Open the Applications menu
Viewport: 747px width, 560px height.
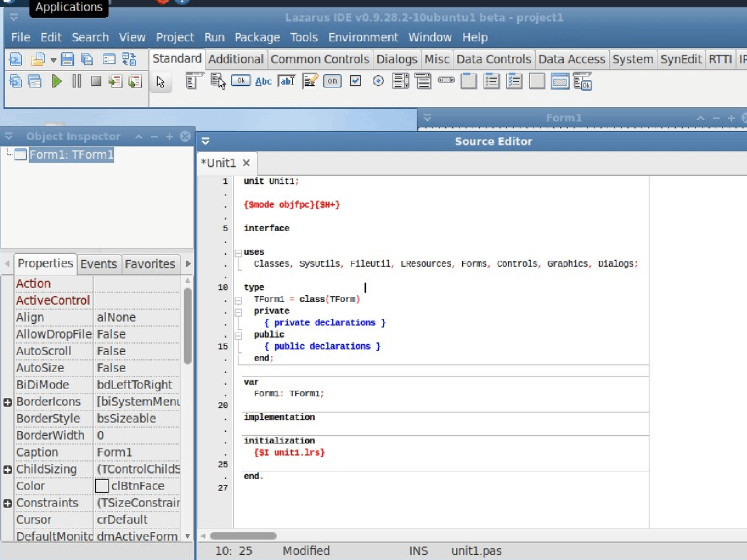click(68, 8)
